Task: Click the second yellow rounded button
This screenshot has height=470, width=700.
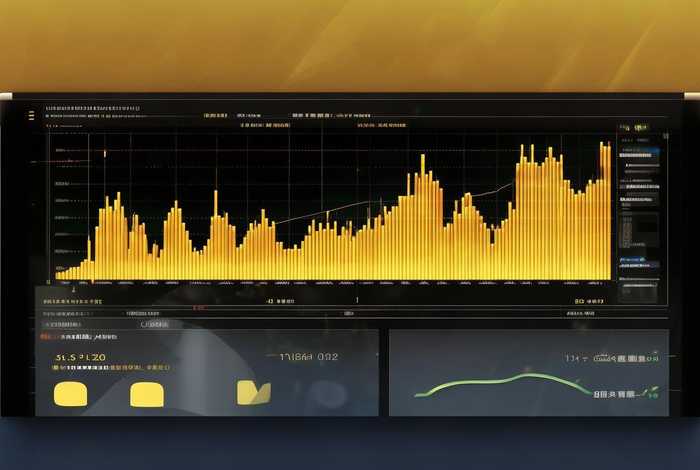Action: pyautogui.click(x=146, y=393)
